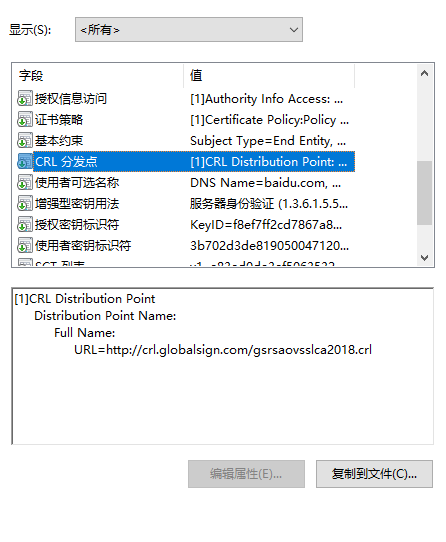
Task: Click the CRL 分发点 row icon
Action: (25, 162)
